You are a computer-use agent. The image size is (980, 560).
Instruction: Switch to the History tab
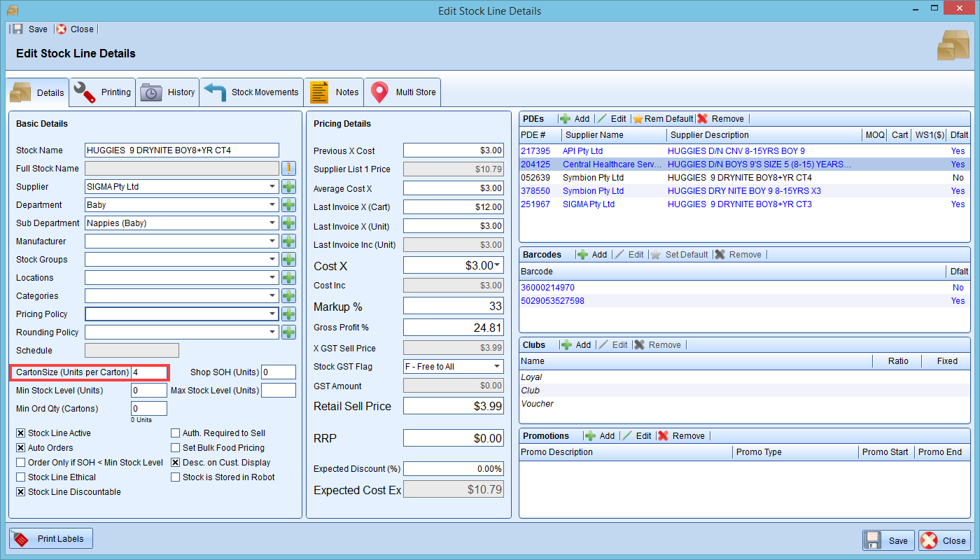(167, 92)
